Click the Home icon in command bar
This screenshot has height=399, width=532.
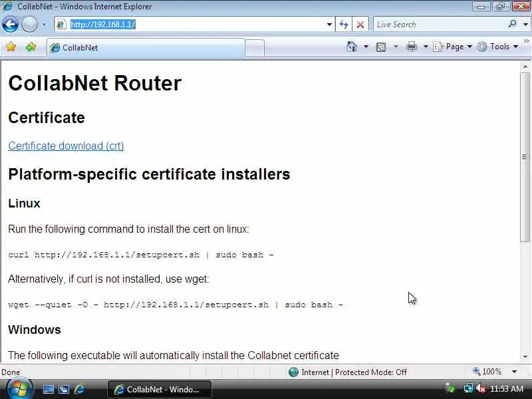pos(352,47)
